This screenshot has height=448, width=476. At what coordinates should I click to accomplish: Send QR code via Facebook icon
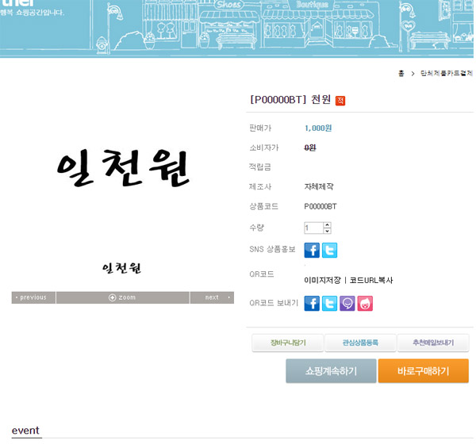pyautogui.click(x=312, y=304)
